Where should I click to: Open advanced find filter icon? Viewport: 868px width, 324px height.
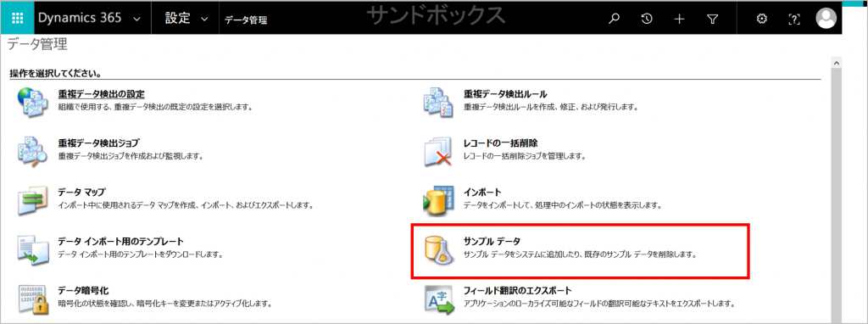(712, 19)
